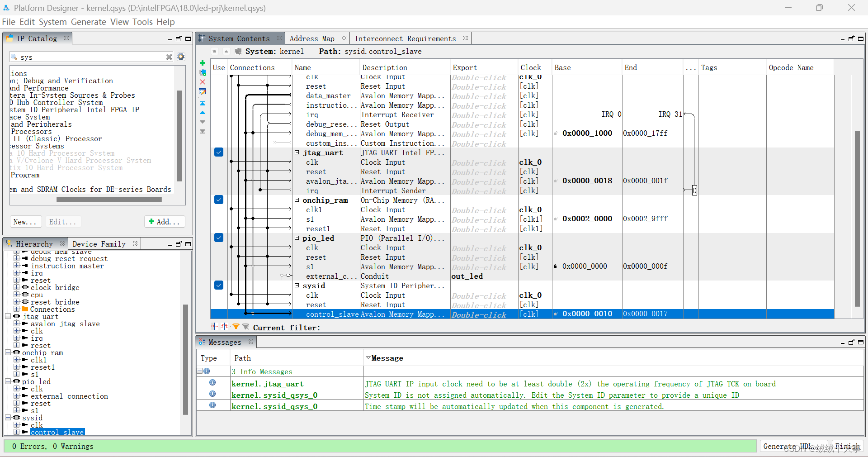Toggle the Use checkbox for pio_led
Image resolution: width=868 pixels, height=457 pixels.
(x=219, y=238)
